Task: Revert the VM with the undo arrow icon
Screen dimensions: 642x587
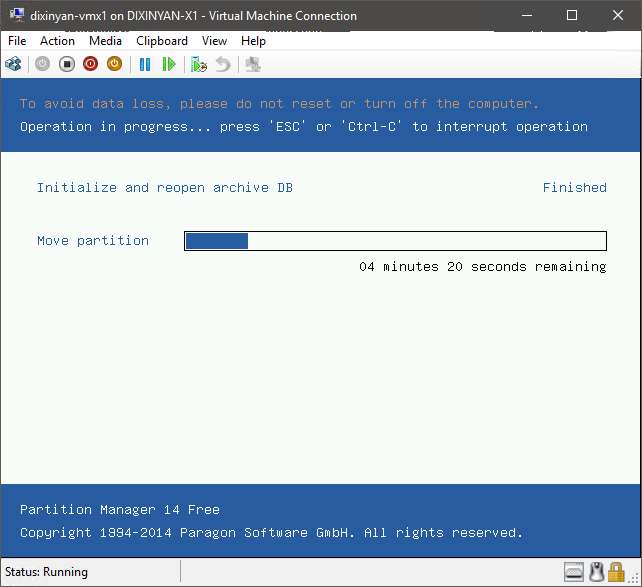Action: 223,64
